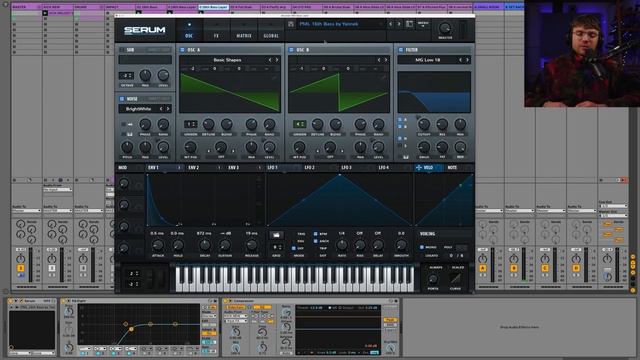Edit OSC A wavetable with pencil icon
This screenshot has width=640, height=360.
[x=275, y=77]
